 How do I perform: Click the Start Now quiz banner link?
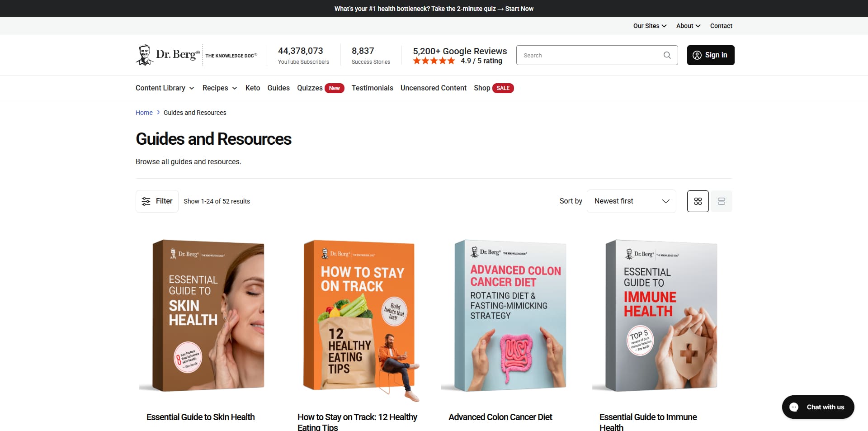(519, 9)
